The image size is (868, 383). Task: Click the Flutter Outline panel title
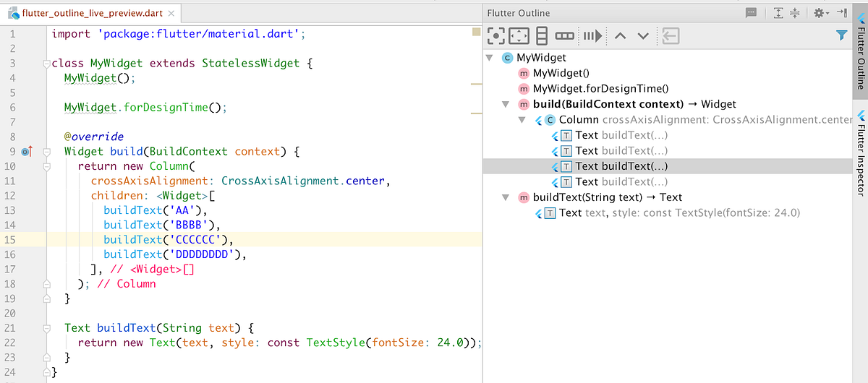(518, 13)
